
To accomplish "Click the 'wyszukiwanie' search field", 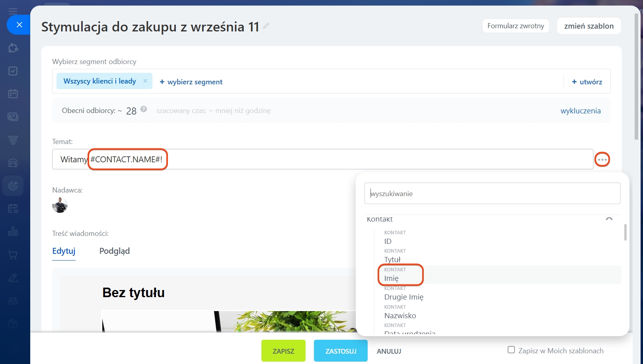I will click(x=492, y=193).
